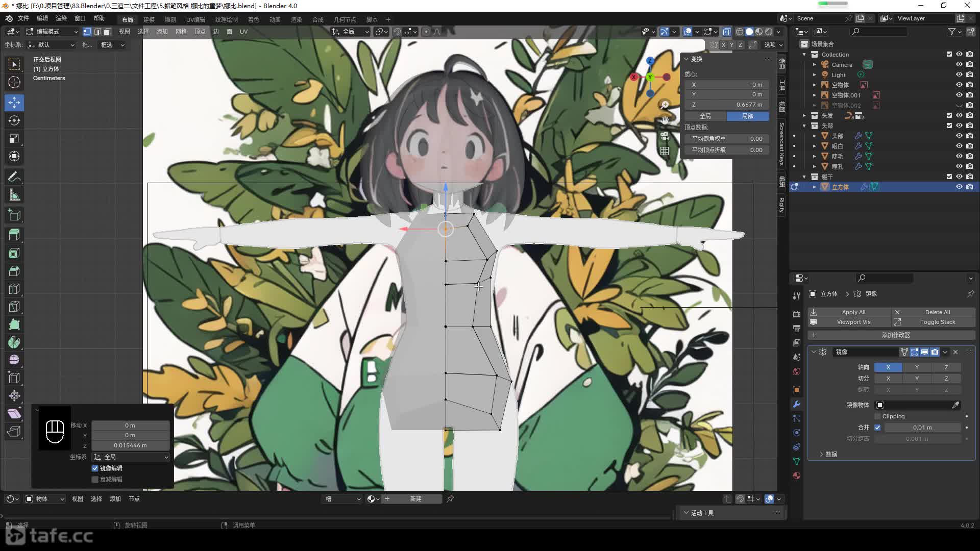Enable edge select mode
This screenshot has width=980, height=551.
97,32
